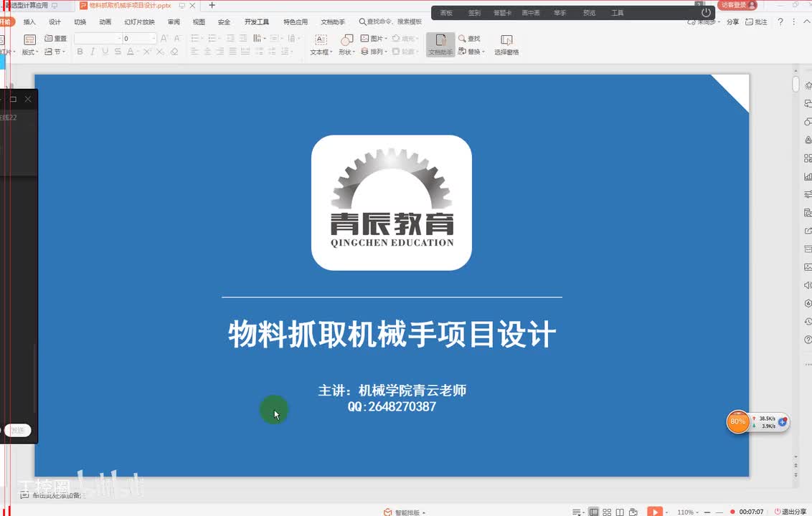Click 画板 on the dark sharing toolbar
Screen dimensions: 812x516
[x=446, y=12]
